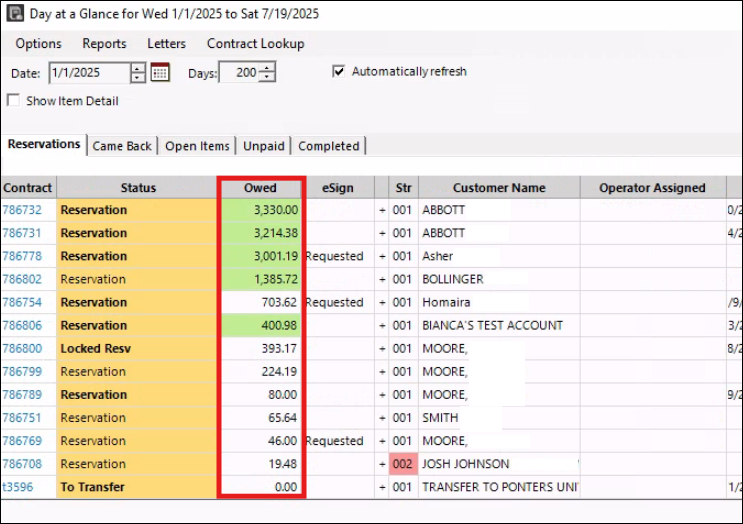The height and width of the screenshot is (524, 743).
Task: Select the red 002 store cell
Action: point(402,465)
